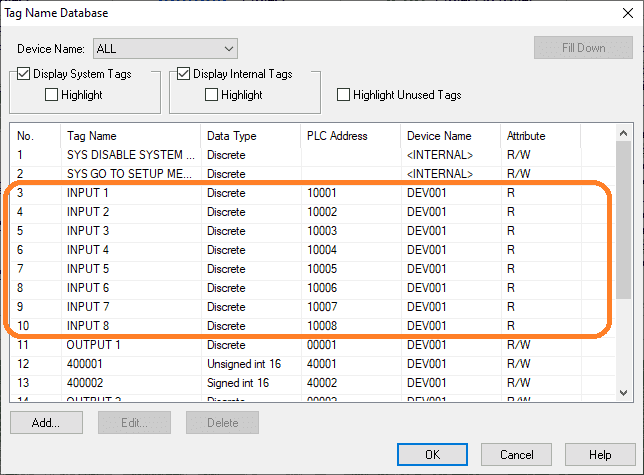The width and height of the screenshot is (644, 475).
Task: Check Highlight Unused Tags
Action: tap(343, 95)
